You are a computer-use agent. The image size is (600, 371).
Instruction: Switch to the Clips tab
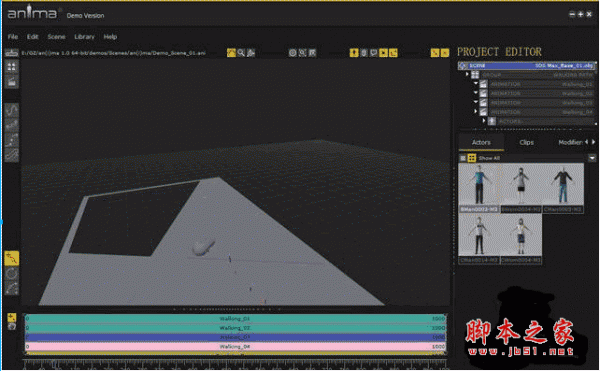[527, 142]
